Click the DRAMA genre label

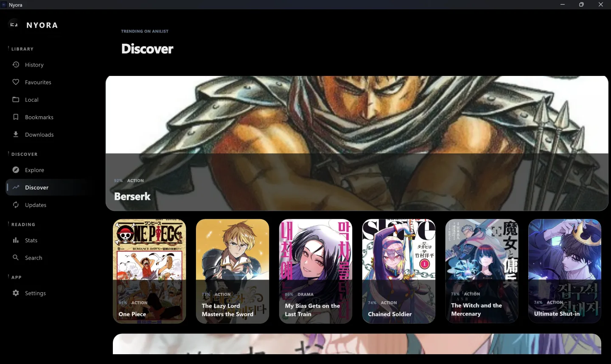[305, 294]
